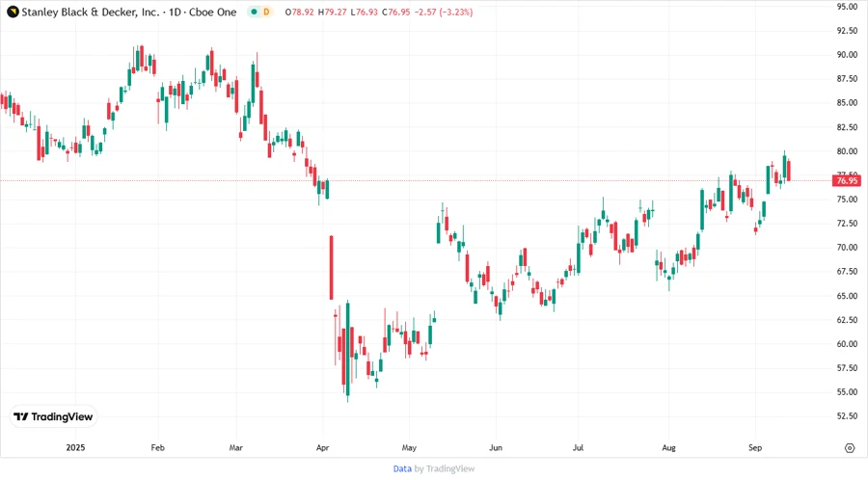Click the 55.00 price axis label

[847, 391]
